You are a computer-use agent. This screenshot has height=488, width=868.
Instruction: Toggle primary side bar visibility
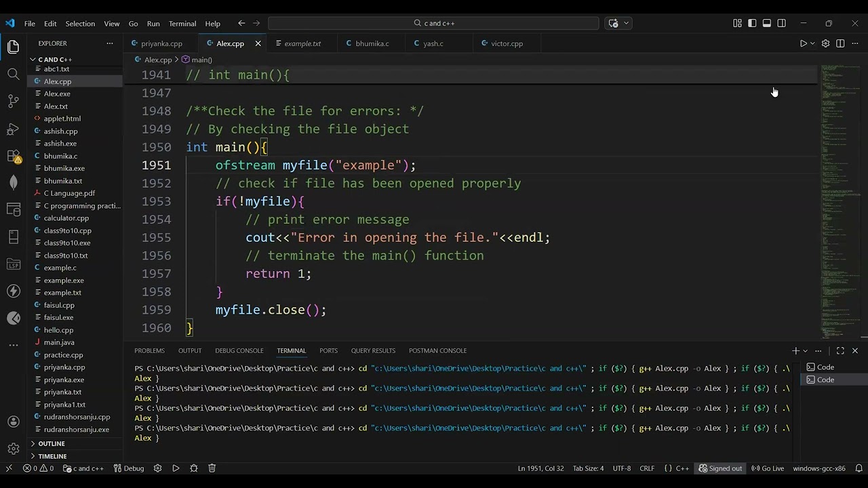point(752,23)
